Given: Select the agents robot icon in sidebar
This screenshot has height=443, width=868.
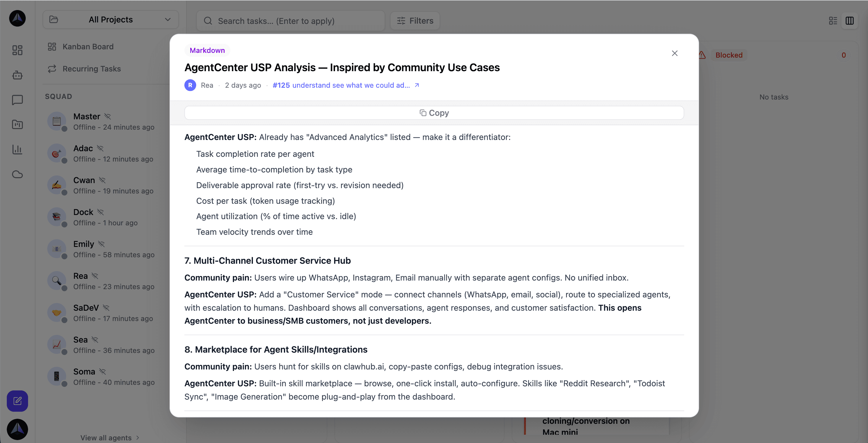Looking at the screenshot, I should [17, 75].
